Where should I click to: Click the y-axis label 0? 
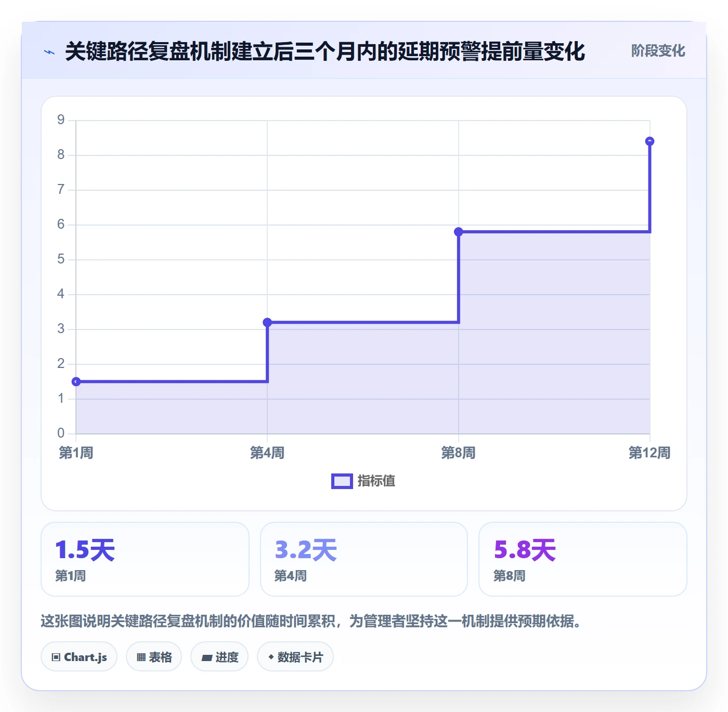point(61,433)
